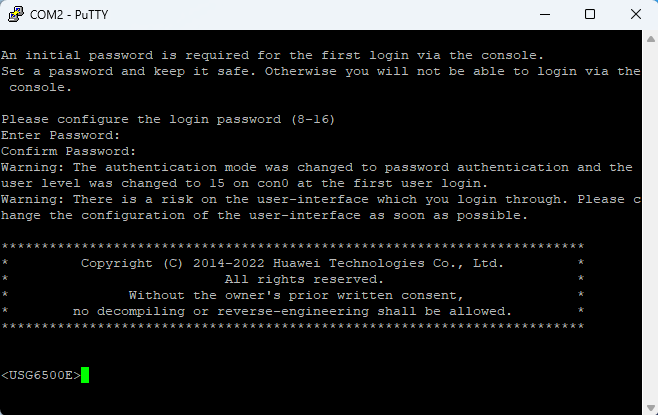
Task: Click the vertical scrollbar track
Action: click(650, 223)
